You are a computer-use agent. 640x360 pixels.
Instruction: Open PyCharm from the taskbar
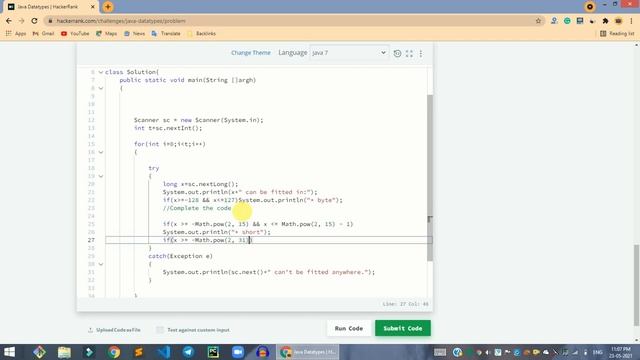point(213,352)
